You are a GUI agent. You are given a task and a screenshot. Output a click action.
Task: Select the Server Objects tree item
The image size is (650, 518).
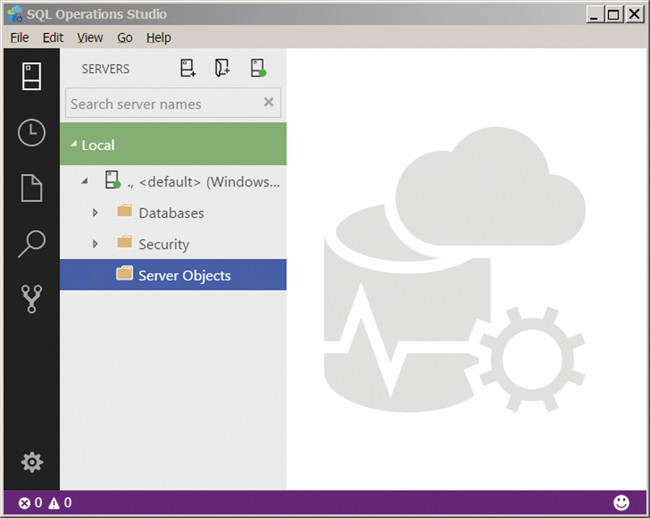pos(173,275)
